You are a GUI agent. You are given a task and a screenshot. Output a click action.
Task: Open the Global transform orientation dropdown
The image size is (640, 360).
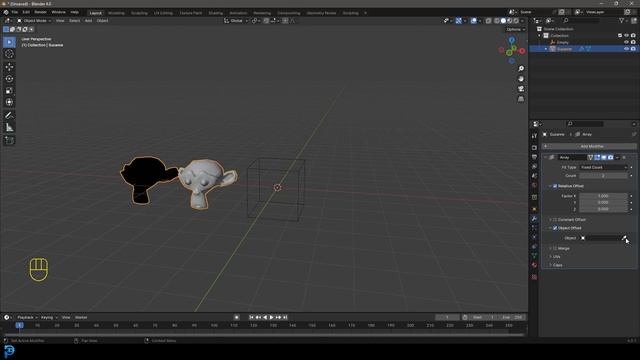coord(236,21)
